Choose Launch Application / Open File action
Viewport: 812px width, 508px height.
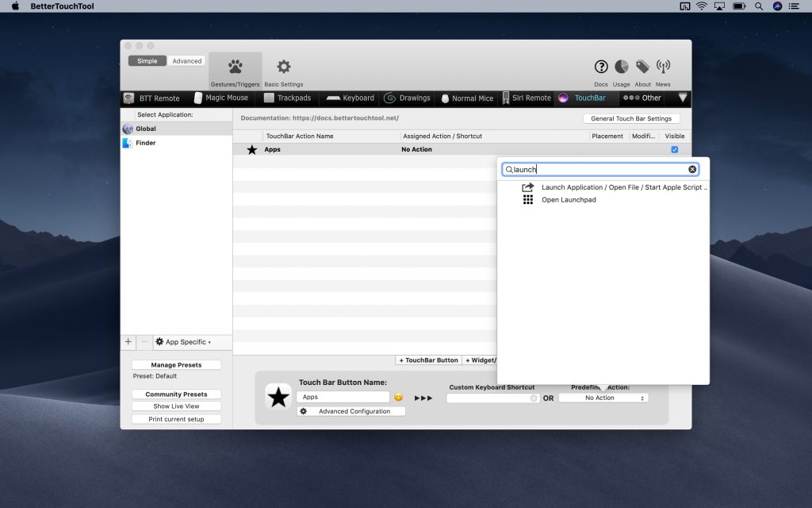point(615,187)
